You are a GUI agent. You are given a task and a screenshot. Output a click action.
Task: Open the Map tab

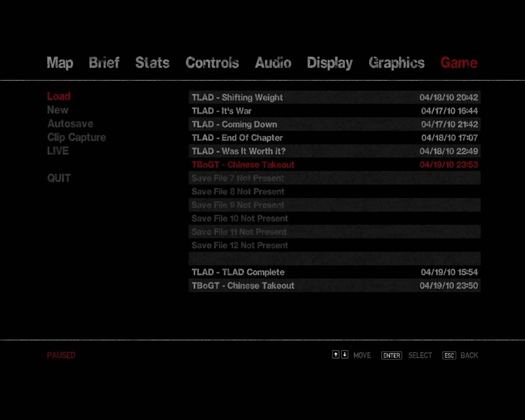tap(60, 63)
